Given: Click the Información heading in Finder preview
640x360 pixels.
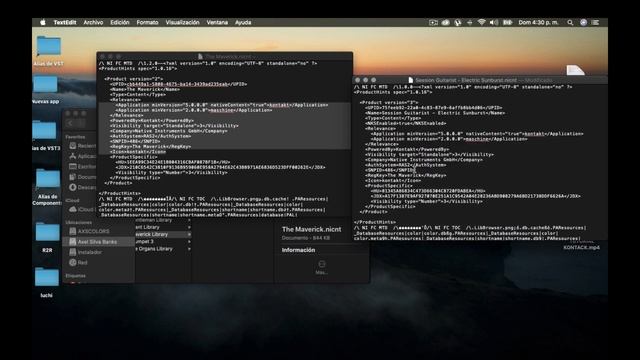Looking at the screenshot, I should (298, 250).
